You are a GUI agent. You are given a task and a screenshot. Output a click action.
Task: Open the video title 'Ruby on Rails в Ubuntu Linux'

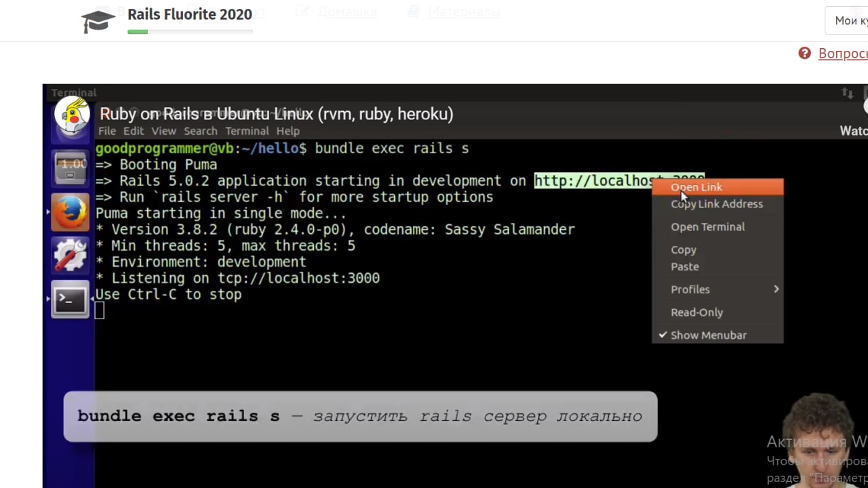pyautogui.click(x=277, y=114)
